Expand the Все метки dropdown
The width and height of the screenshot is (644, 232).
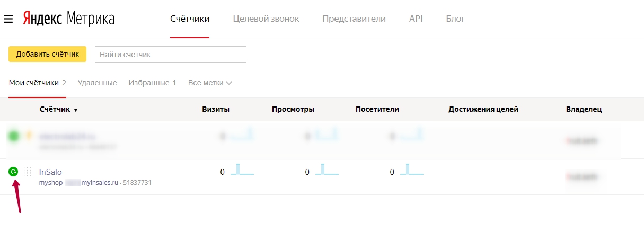click(210, 83)
